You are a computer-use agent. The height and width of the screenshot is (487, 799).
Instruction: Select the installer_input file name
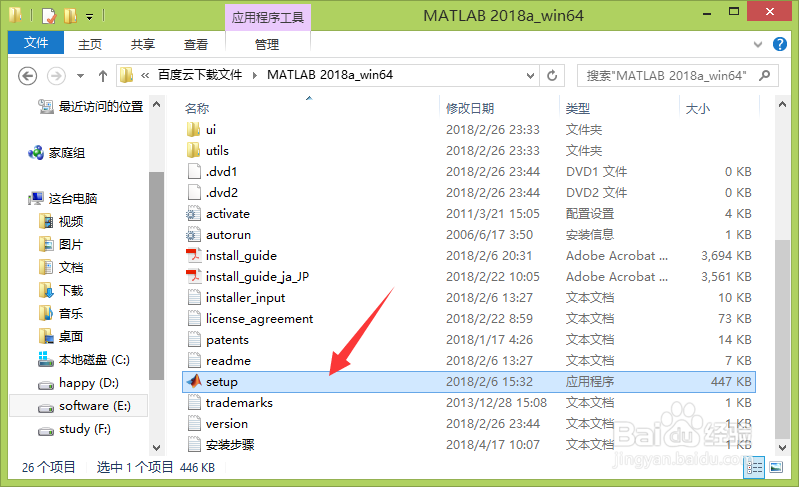(245, 297)
